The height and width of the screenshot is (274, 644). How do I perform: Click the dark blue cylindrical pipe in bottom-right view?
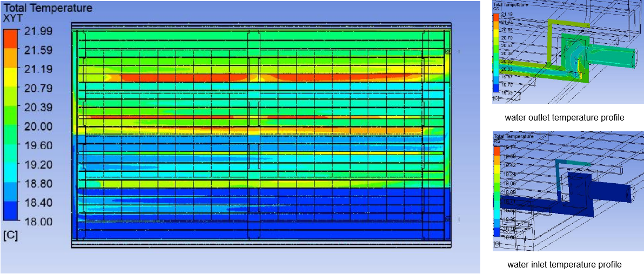(611, 193)
